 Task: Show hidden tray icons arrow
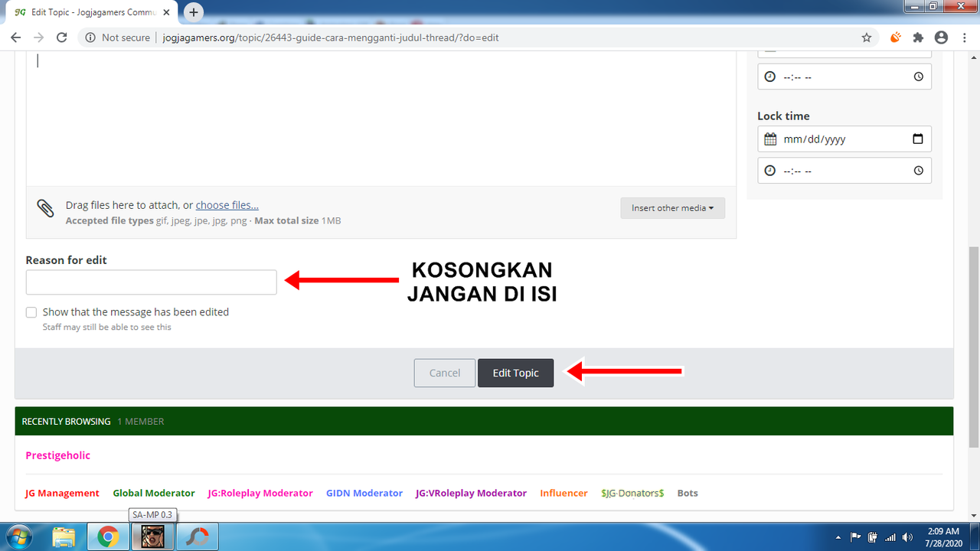[838, 537]
